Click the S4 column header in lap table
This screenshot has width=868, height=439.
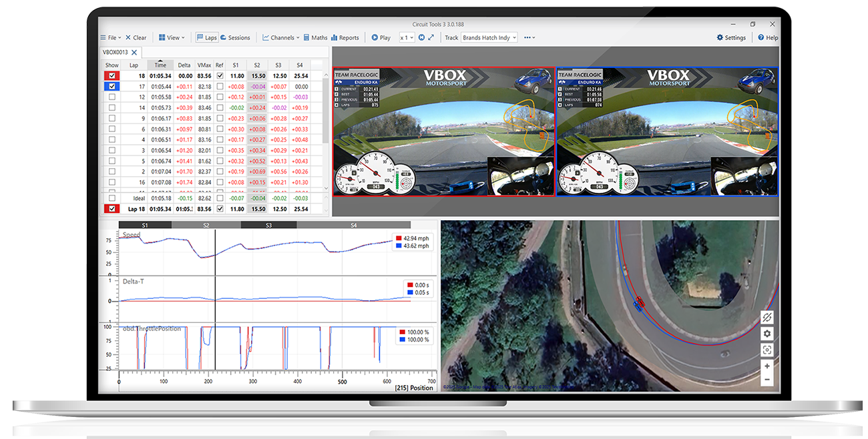pyautogui.click(x=300, y=65)
